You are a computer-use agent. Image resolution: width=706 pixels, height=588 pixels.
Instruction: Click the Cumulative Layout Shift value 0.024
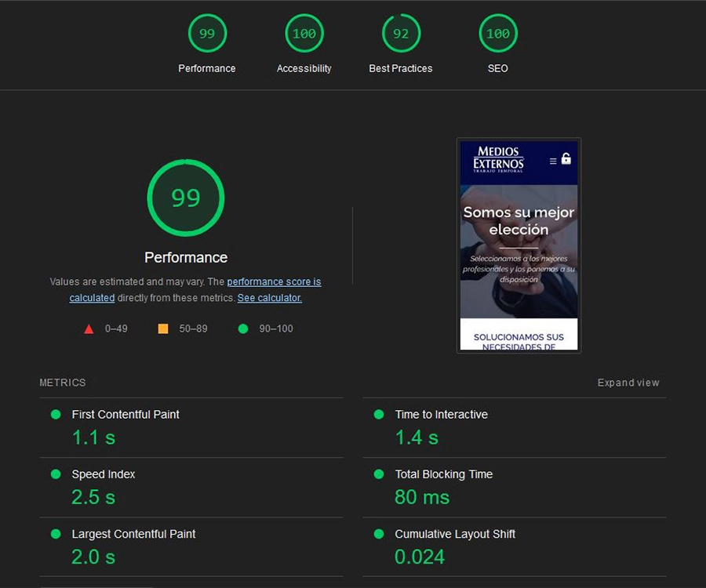pos(420,557)
